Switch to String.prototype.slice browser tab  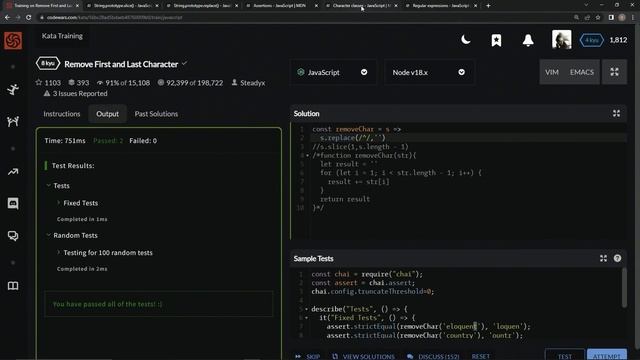(x=122, y=6)
